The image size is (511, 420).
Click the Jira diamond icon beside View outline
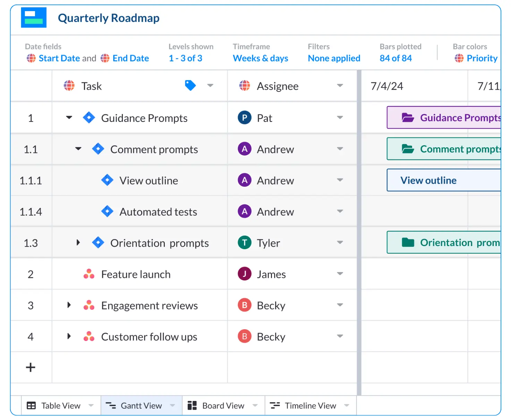tap(107, 180)
